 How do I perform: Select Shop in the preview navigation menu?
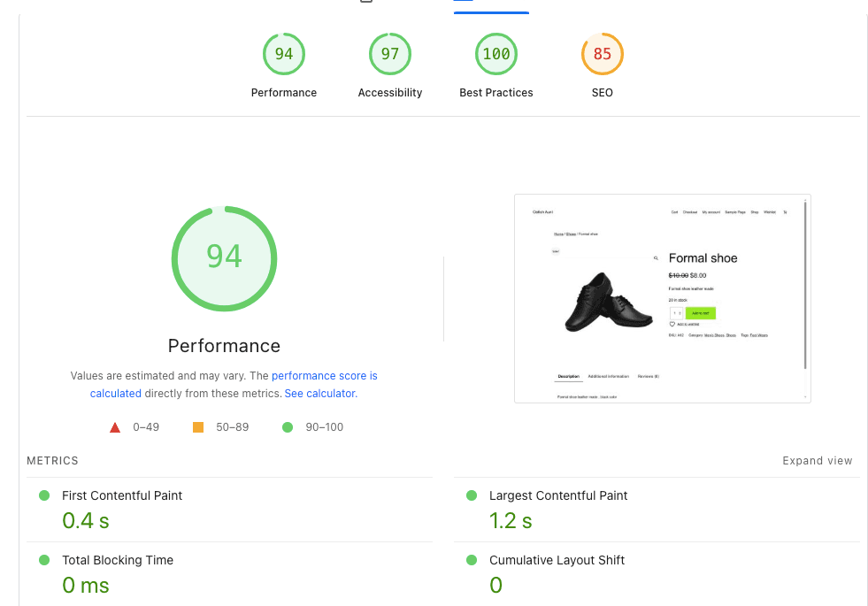[753, 212]
